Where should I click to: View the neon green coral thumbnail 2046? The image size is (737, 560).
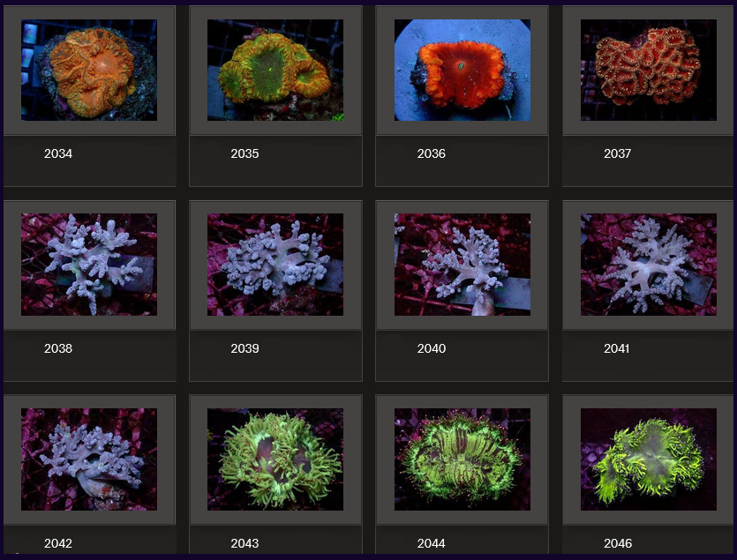click(x=648, y=459)
